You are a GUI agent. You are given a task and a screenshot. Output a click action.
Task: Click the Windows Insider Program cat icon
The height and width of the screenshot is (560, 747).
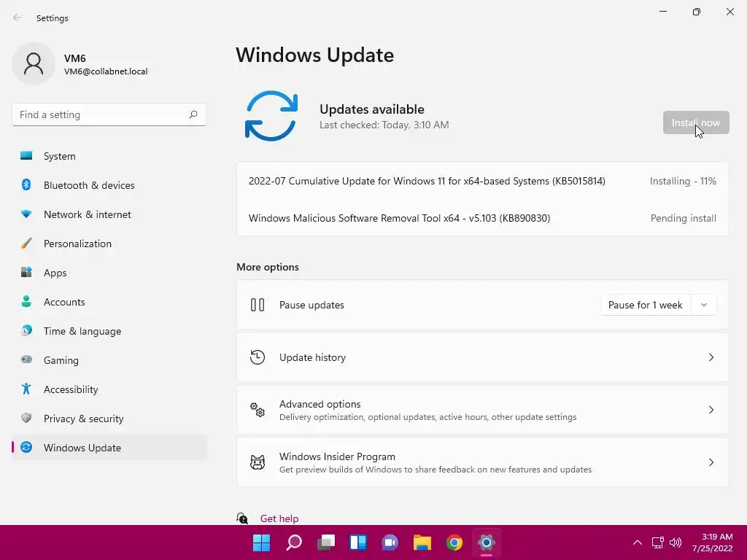[258, 462]
